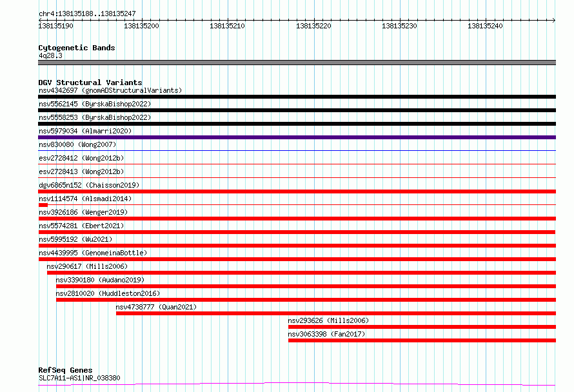This screenshot has height=392, width=574.
Task: Click the RefSeq Genes track heading
Action: point(65,371)
